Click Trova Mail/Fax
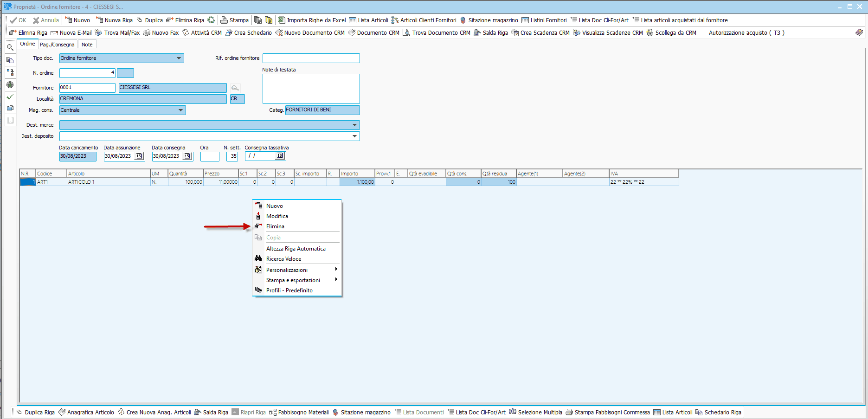The height and width of the screenshot is (419, 868). point(117,33)
